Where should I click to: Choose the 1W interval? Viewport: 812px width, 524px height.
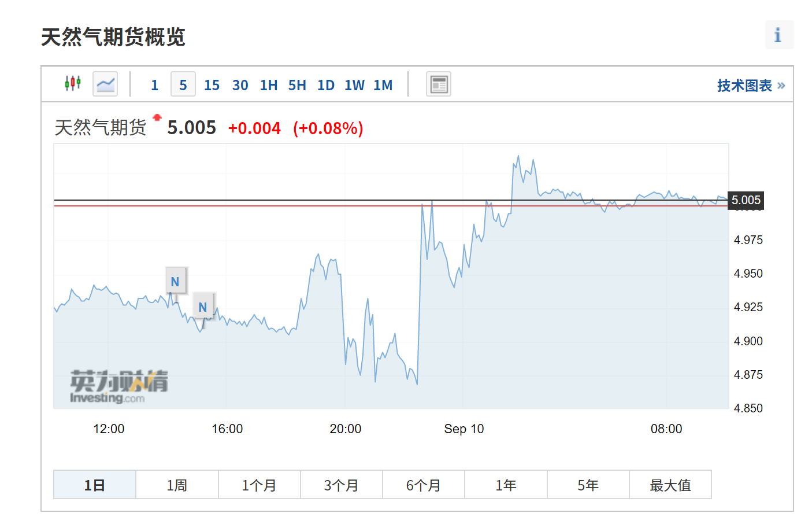[x=354, y=86]
